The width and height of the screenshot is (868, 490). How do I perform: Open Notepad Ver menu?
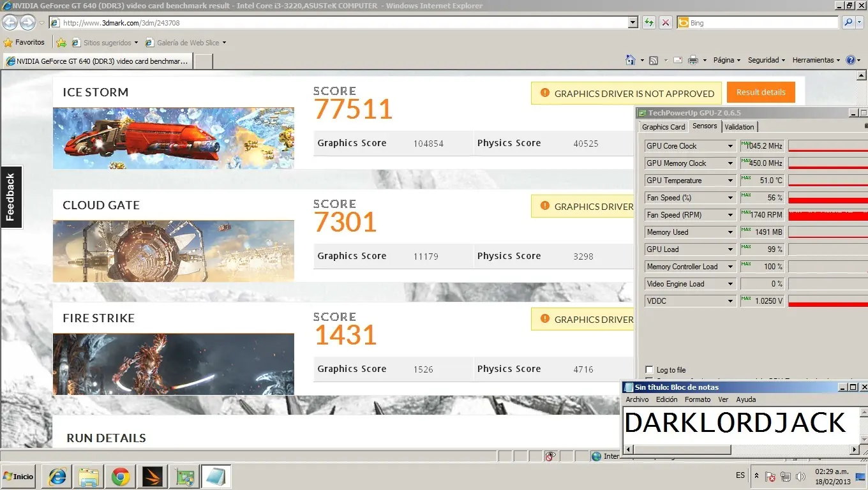[x=723, y=399]
